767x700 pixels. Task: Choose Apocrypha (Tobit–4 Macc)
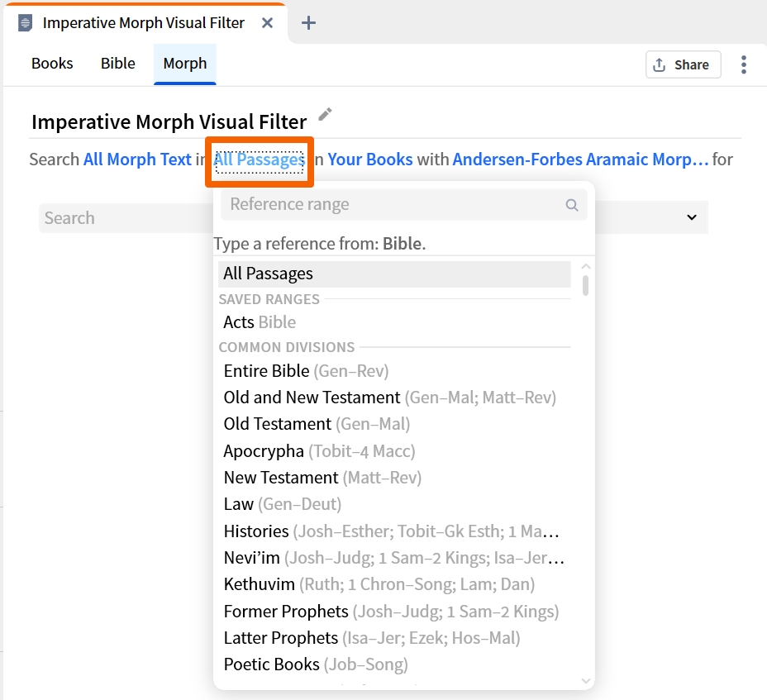[x=394, y=451]
